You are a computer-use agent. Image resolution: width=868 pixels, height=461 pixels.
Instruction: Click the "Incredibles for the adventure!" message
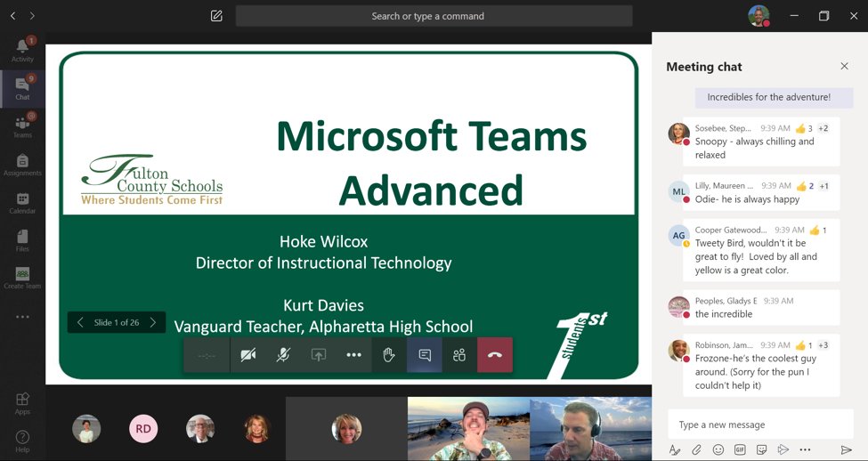coord(769,97)
